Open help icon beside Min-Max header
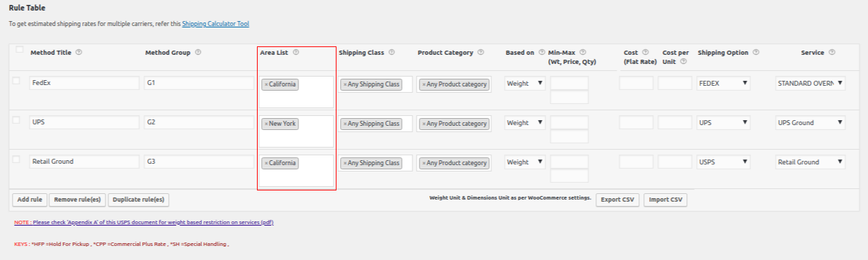This screenshot has width=868, height=260. pos(583,53)
